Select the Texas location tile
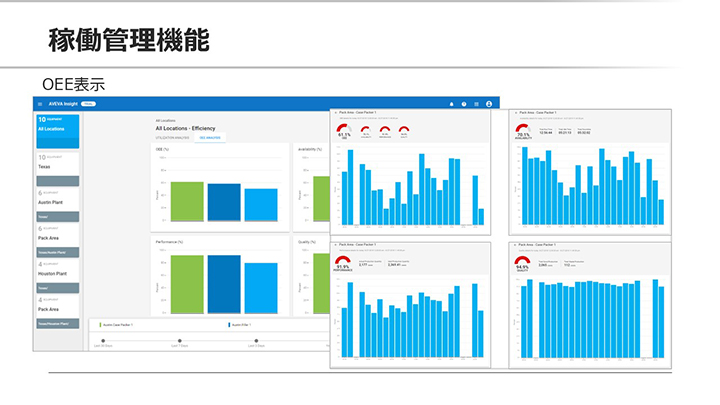The width and height of the screenshot is (720, 405). [x=57, y=164]
